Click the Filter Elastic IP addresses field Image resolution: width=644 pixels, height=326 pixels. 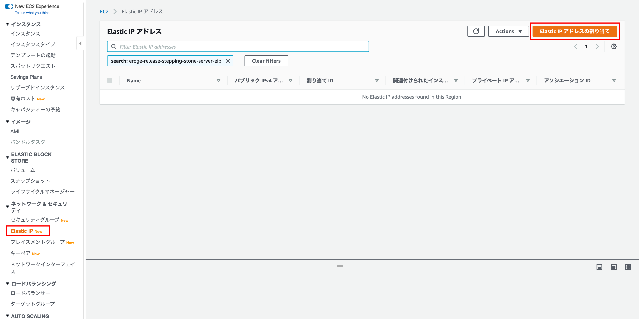point(240,47)
